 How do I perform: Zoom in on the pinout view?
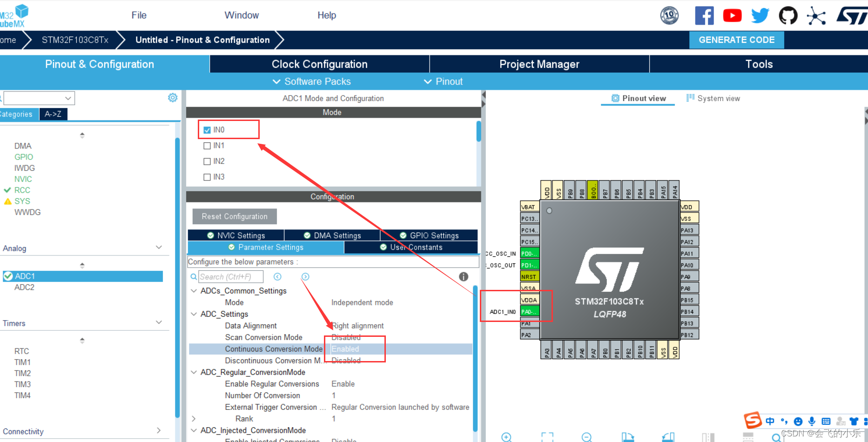point(506,436)
